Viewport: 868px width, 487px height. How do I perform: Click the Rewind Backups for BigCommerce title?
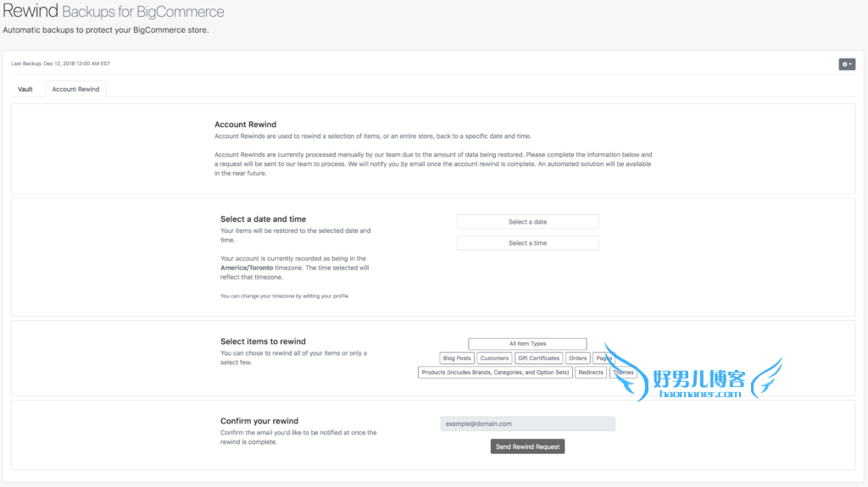[x=114, y=11]
